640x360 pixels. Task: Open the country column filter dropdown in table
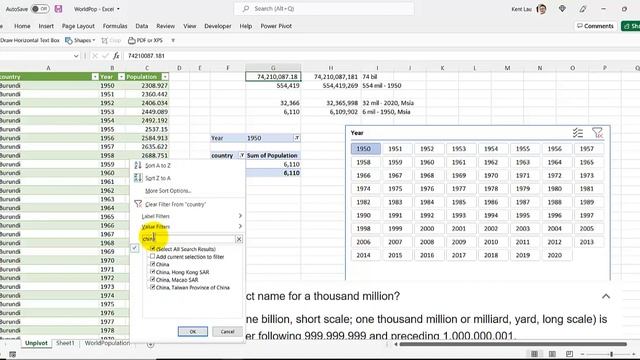[x=95, y=77]
